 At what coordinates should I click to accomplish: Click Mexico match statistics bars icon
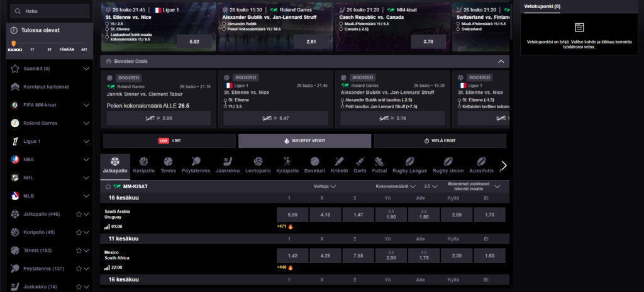click(107, 267)
